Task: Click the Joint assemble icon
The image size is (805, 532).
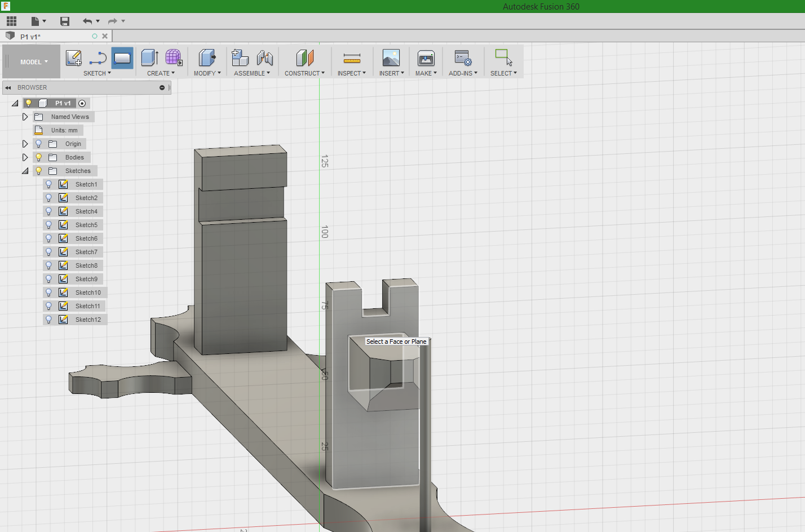Action: pyautogui.click(x=265, y=57)
